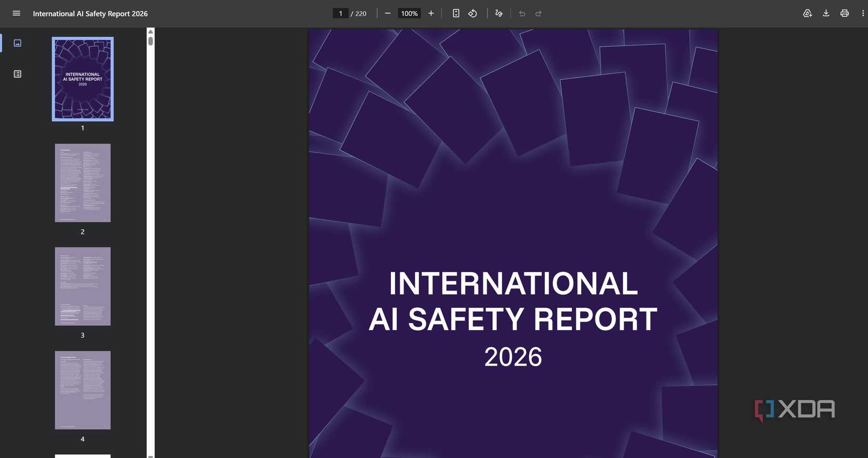Image resolution: width=868 pixels, height=458 pixels.
Task: Toggle the sidebar with the hamburger menu
Action: (16, 14)
